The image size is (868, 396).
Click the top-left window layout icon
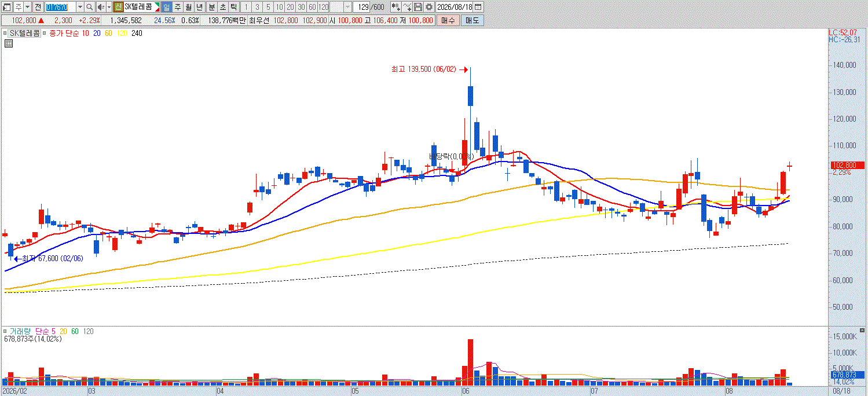(7, 7)
